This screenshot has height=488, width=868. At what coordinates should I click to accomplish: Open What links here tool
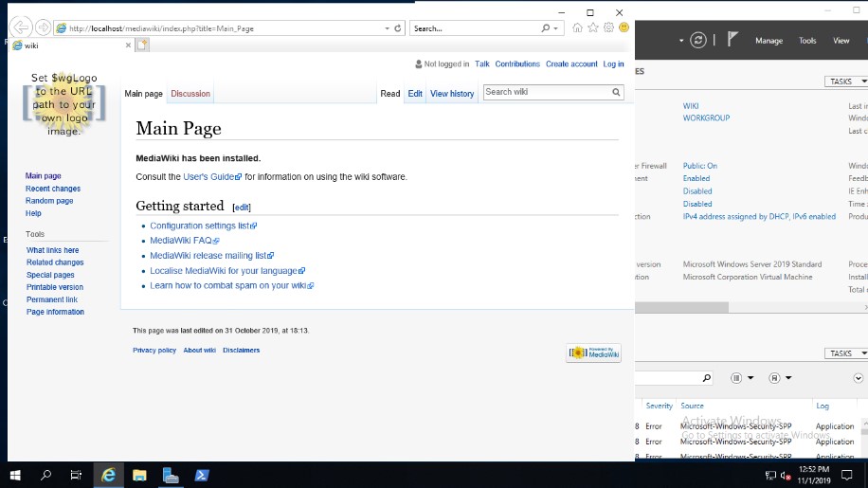[x=52, y=250]
